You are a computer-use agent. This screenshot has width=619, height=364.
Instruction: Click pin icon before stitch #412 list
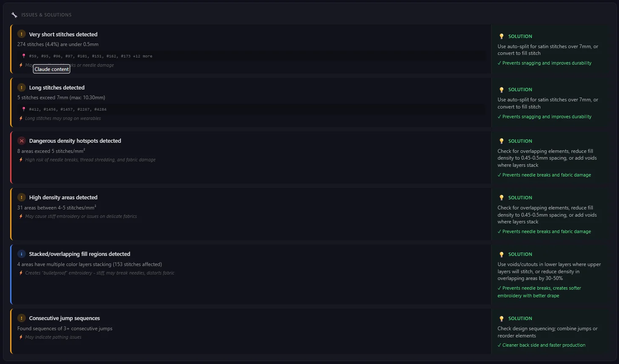(x=24, y=109)
